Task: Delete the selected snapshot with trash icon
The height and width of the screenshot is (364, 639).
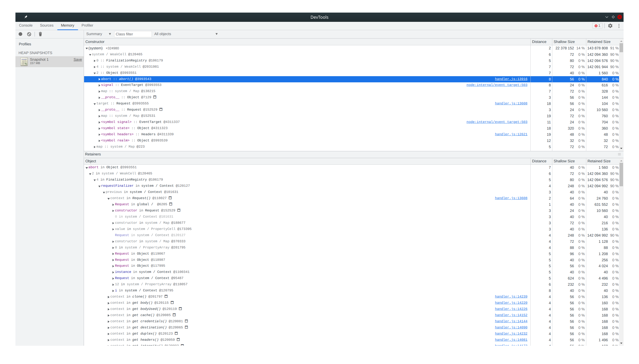Action: tap(40, 34)
